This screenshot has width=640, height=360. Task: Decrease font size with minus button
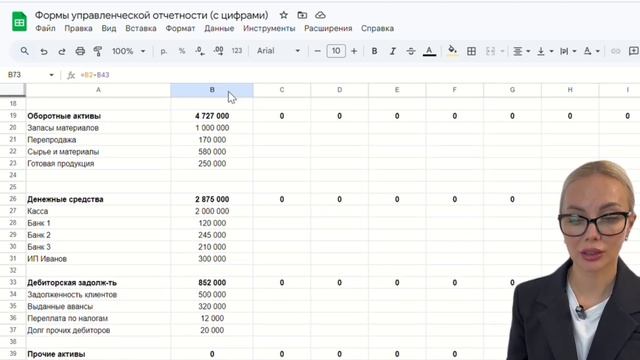pyautogui.click(x=317, y=51)
